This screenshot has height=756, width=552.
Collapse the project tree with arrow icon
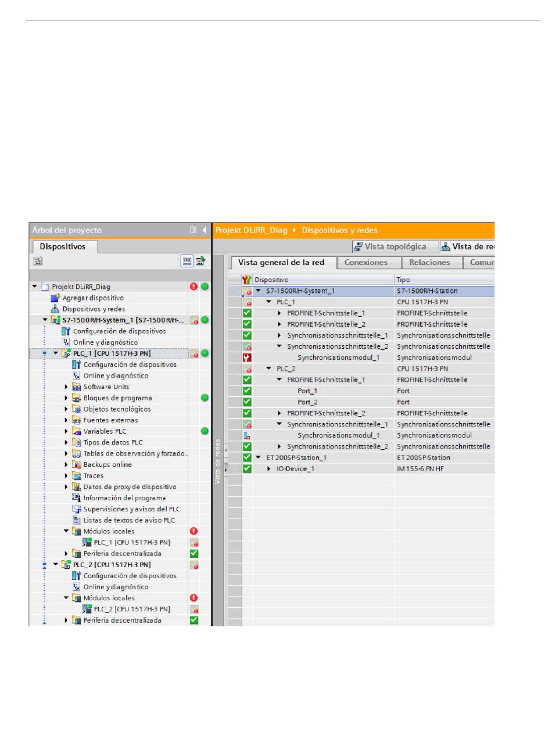point(205,230)
